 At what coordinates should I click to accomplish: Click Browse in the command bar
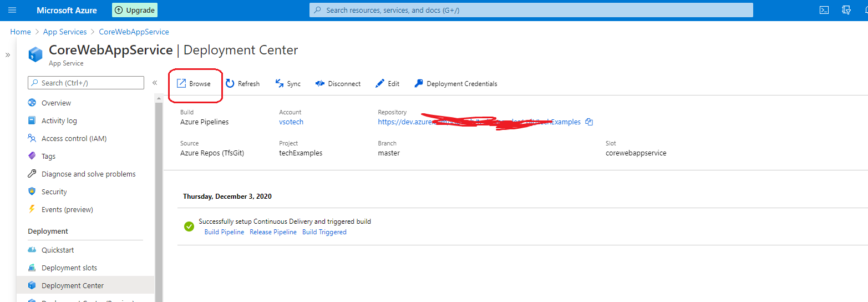coord(194,84)
